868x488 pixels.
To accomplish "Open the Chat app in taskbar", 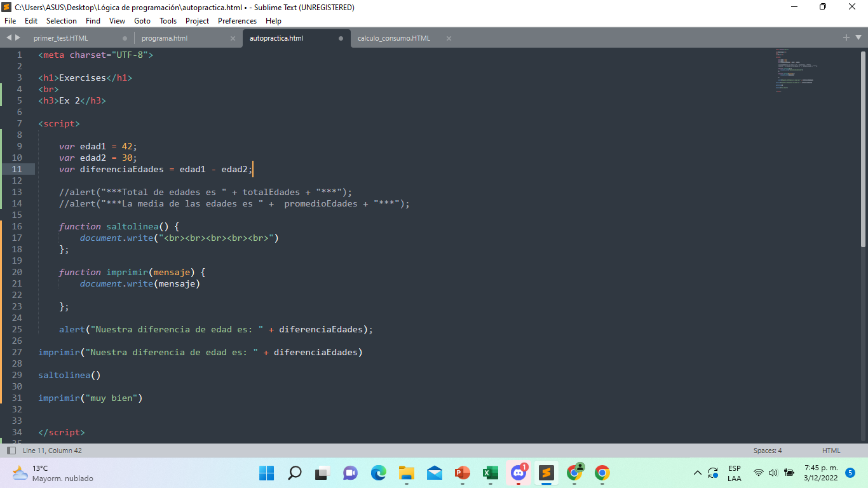I will point(350,473).
